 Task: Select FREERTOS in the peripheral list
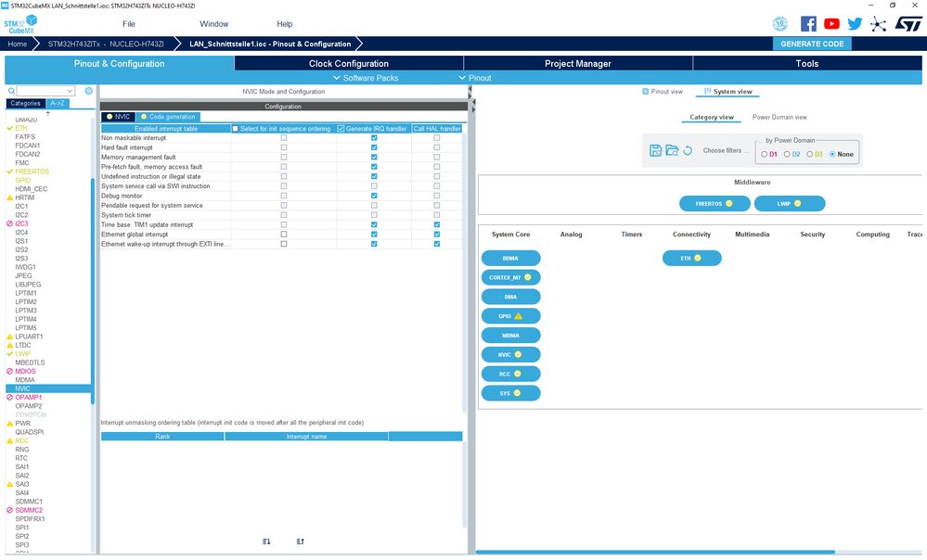[x=32, y=172]
